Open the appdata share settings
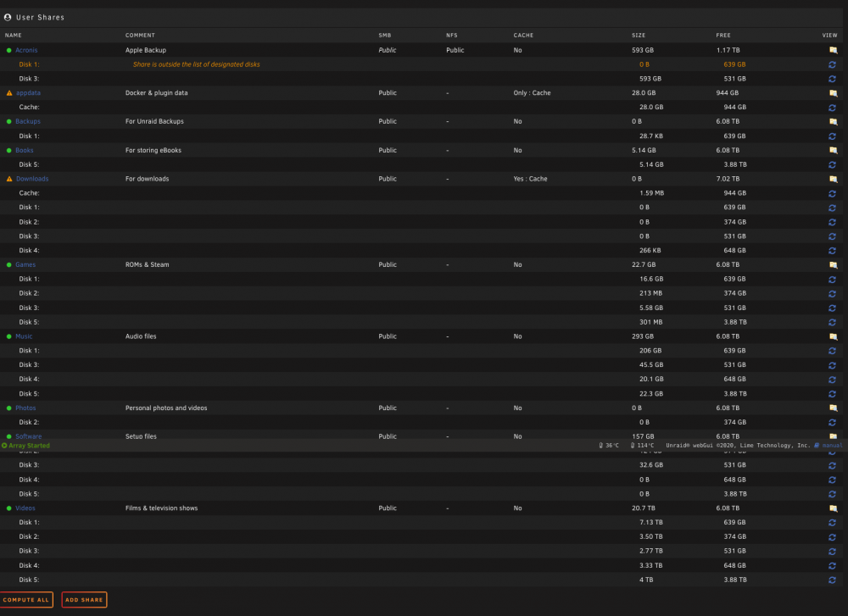 [x=28, y=93]
